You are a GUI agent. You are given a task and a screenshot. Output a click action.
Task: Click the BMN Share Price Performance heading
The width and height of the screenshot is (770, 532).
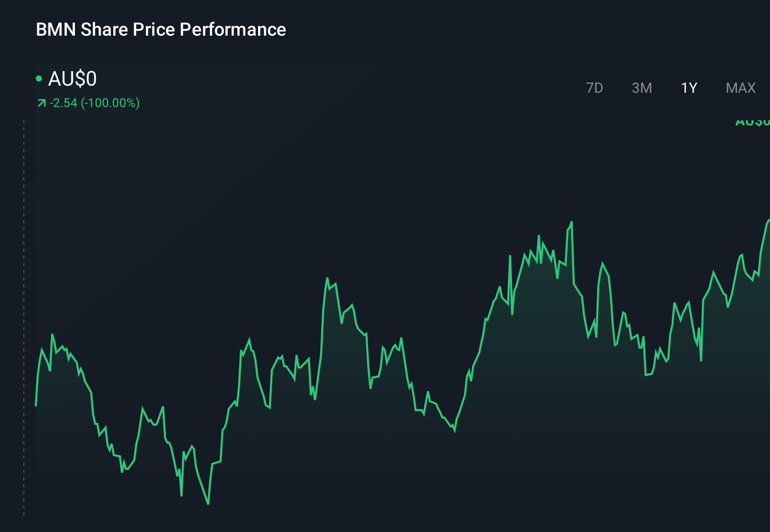(x=161, y=30)
